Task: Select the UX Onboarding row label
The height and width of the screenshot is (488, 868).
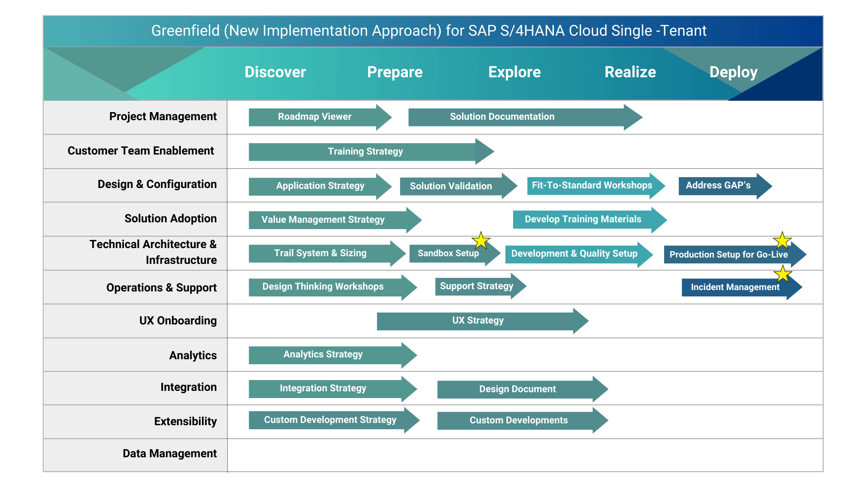Action: 178,321
